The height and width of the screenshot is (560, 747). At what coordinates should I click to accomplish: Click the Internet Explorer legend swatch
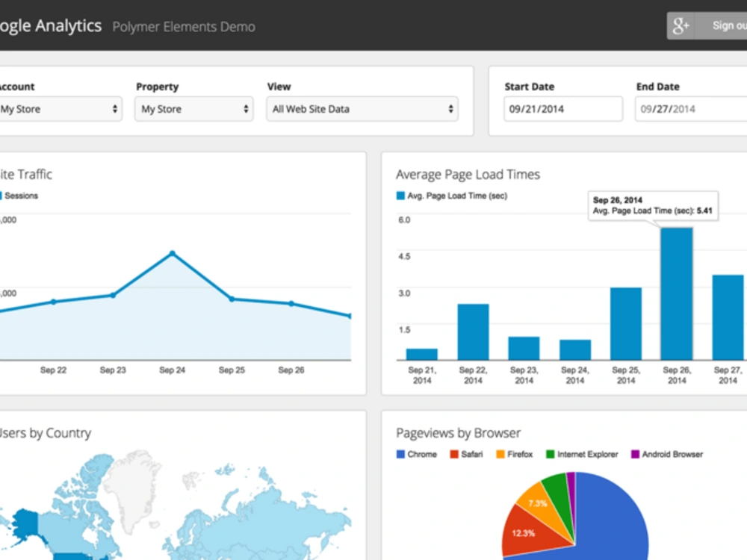551,454
